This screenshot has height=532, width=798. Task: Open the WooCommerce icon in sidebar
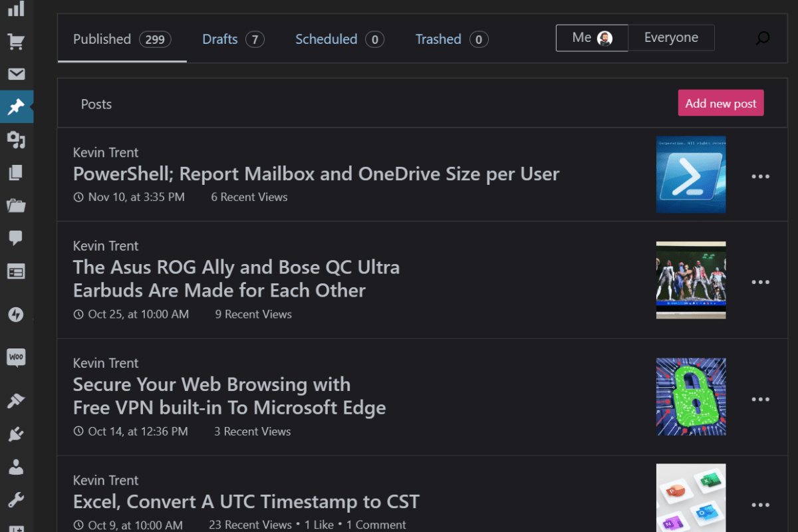pyautogui.click(x=16, y=357)
